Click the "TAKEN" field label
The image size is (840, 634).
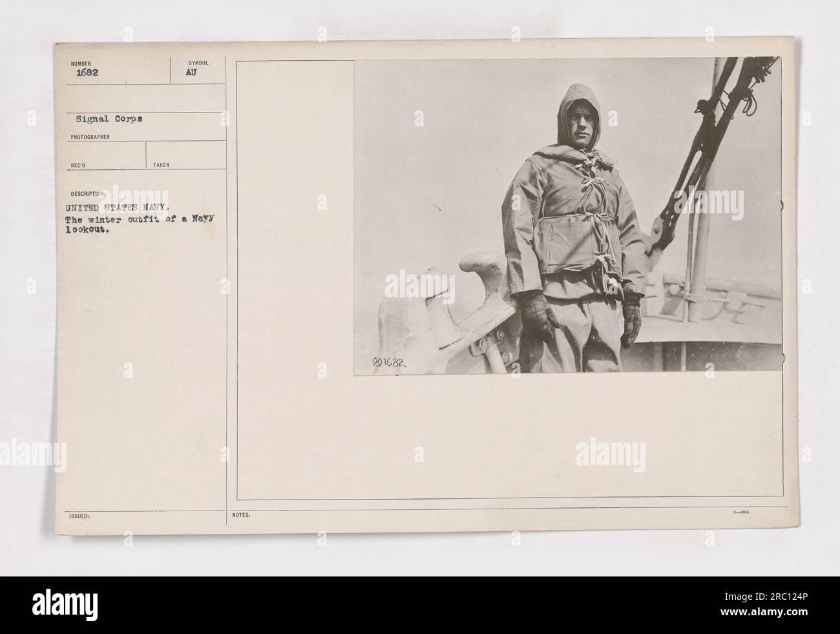(x=162, y=165)
